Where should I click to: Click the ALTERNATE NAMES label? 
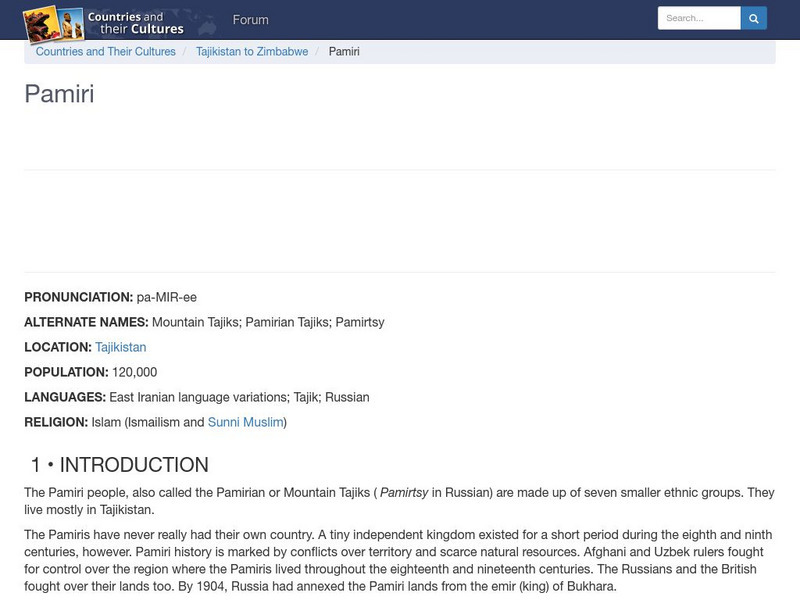tap(86, 322)
